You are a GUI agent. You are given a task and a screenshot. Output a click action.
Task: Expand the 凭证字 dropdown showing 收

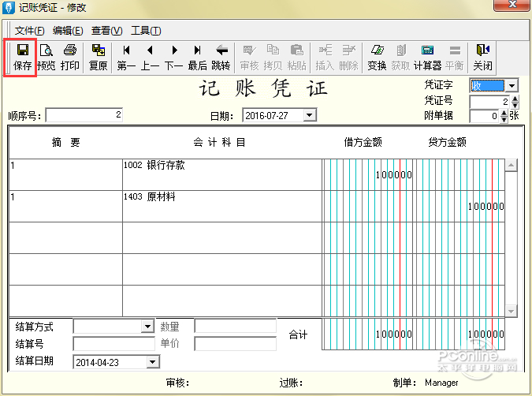[512, 85]
